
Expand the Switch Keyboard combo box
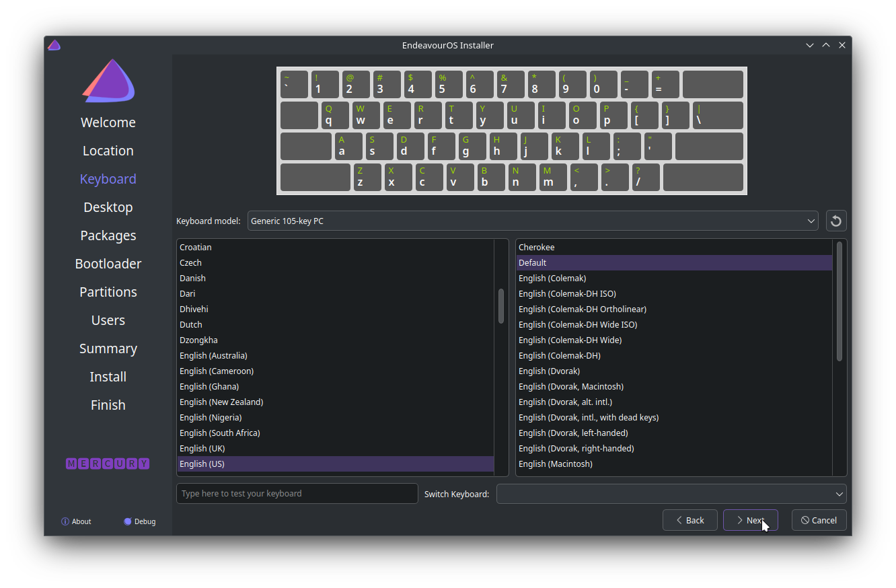pos(671,494)
